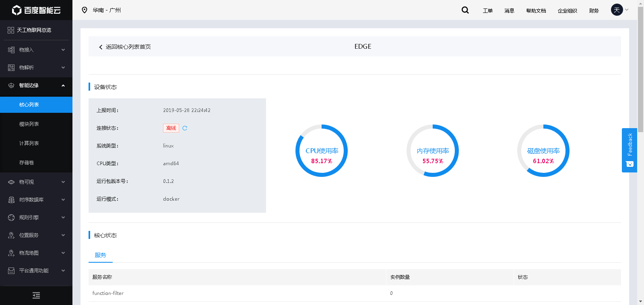Image resolution: width=644 pixels, height=305 pixels.
Task: Click the 内存使用率 55.75% gauge
Action: 433,151
